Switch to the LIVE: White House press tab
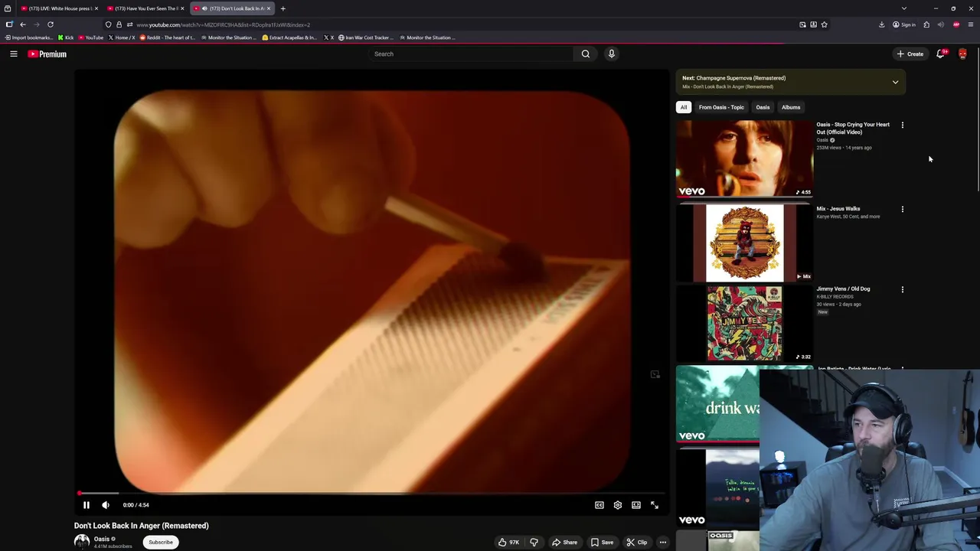This screenshot has height=551, width=980. (59, 8)
